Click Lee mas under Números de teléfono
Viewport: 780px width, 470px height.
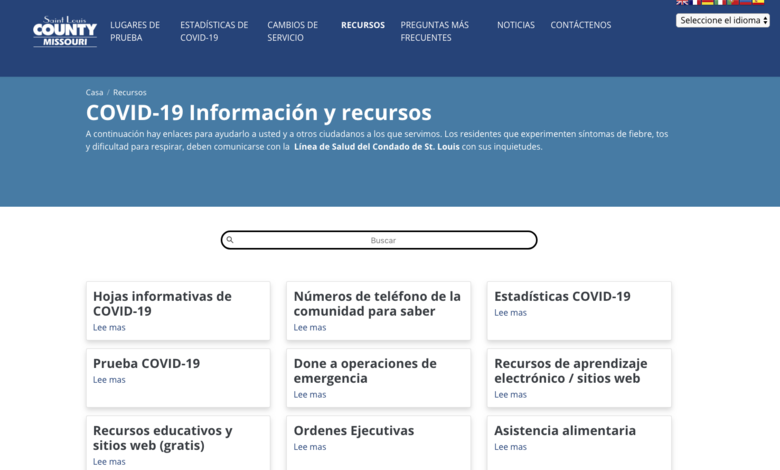(309, 327)
